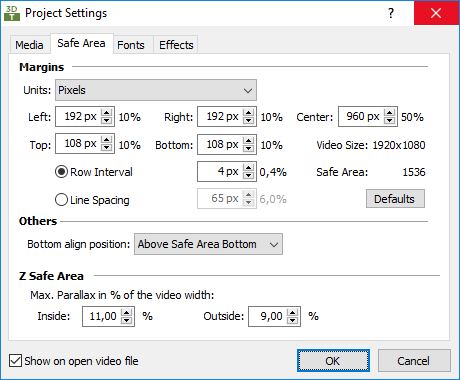
Task: Select the Row Interval radio button
Action: pos(61,172)
